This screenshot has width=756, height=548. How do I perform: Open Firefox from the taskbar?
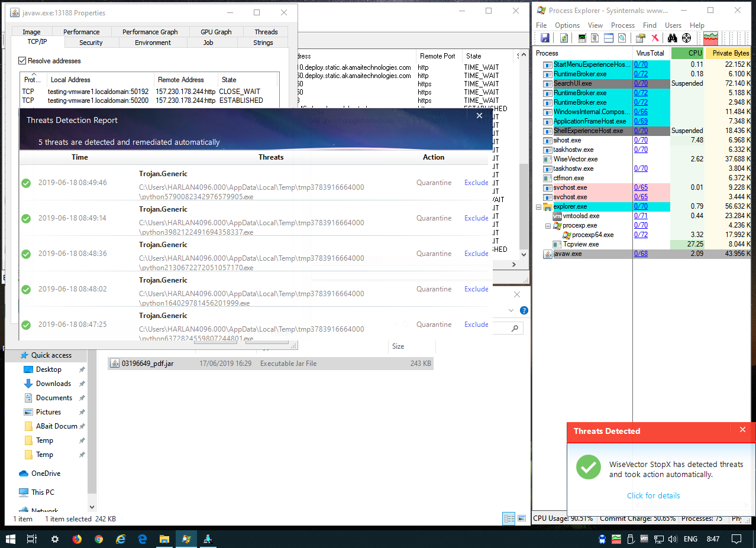[x=77, y=539]
